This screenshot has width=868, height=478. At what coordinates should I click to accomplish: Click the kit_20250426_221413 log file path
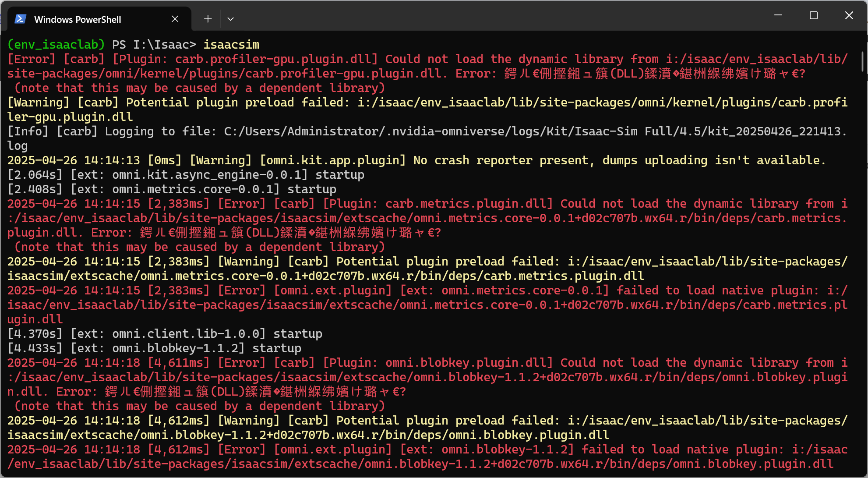pyautogui.click(x=536, y=131)
